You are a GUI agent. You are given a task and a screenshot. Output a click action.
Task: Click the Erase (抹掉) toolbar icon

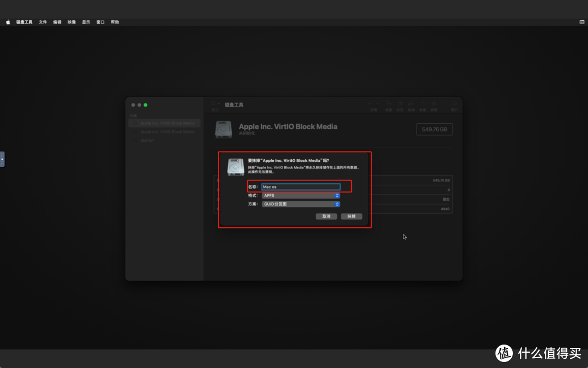click(412, 104)
